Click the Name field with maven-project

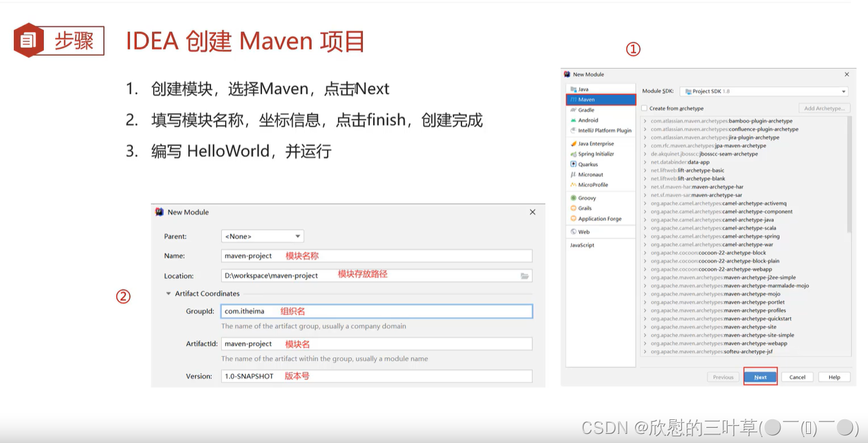point(377,256)
